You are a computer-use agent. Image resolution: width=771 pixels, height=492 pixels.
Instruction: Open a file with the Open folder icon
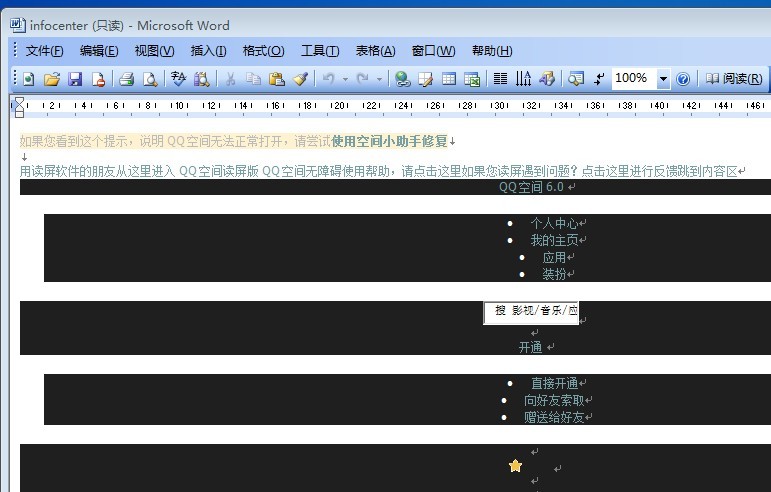coord(52,79)
